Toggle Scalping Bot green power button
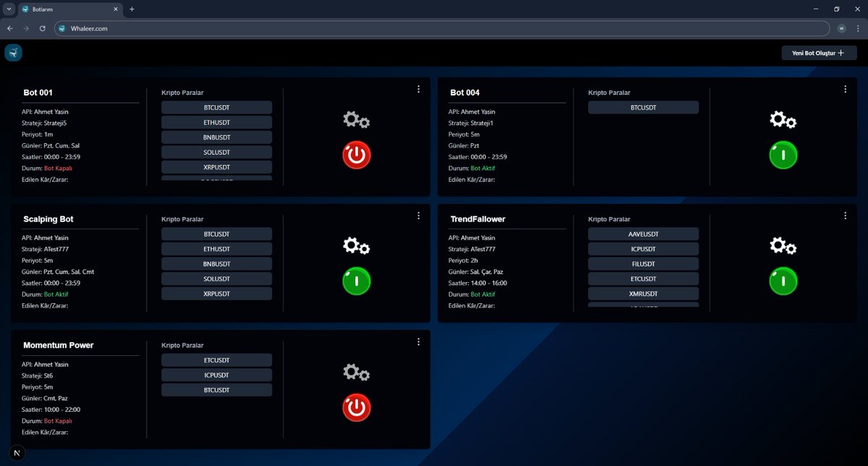The height and width of the screenshot is (466, 868). pyautogui.click(x=356, y=281)
